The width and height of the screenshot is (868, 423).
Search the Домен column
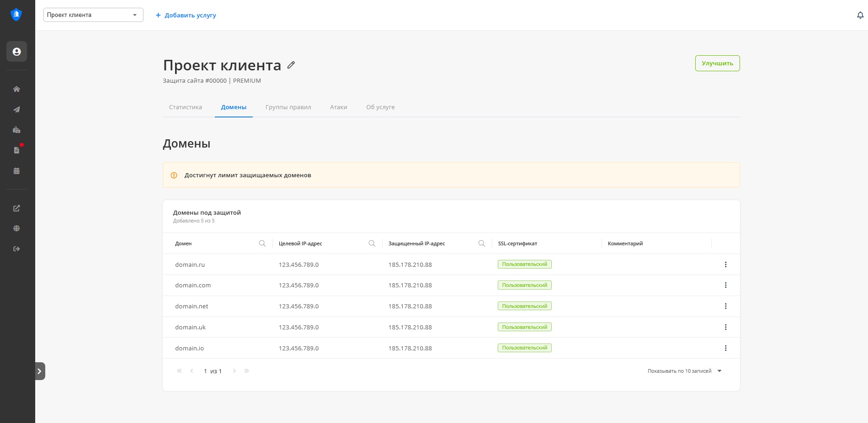point(262,243)
